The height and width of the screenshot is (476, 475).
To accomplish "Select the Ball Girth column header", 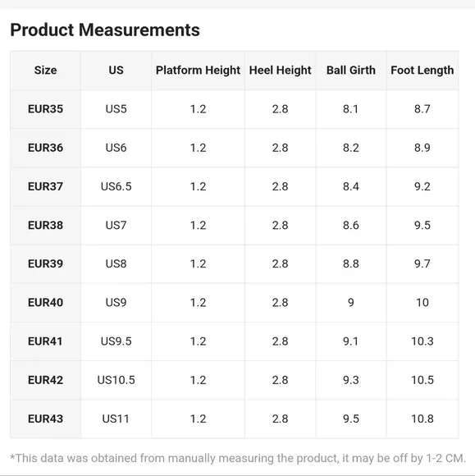I will pyautogui.click(x=351, y=70).
